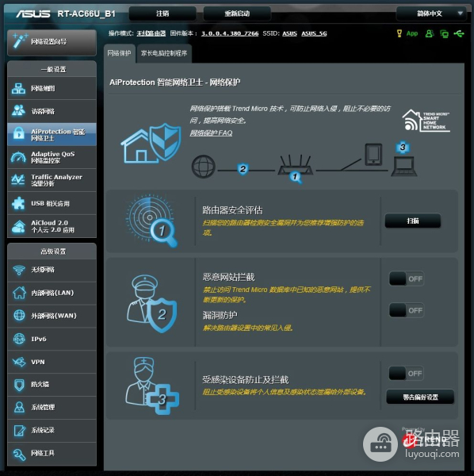Click the alert preference (警告偏好设置) button

[420, 397]
